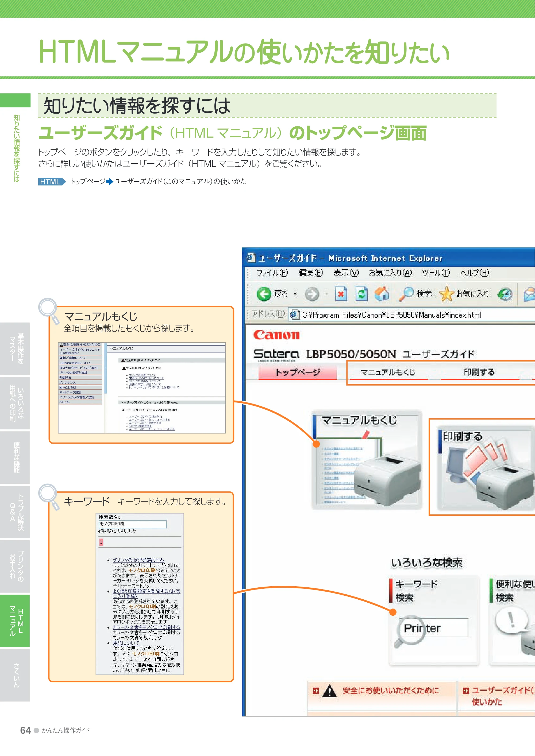Open the 編集(E) menu
The height and width of the screenshot is (756, 535).
pyautogui.click(x=311, y=273)
